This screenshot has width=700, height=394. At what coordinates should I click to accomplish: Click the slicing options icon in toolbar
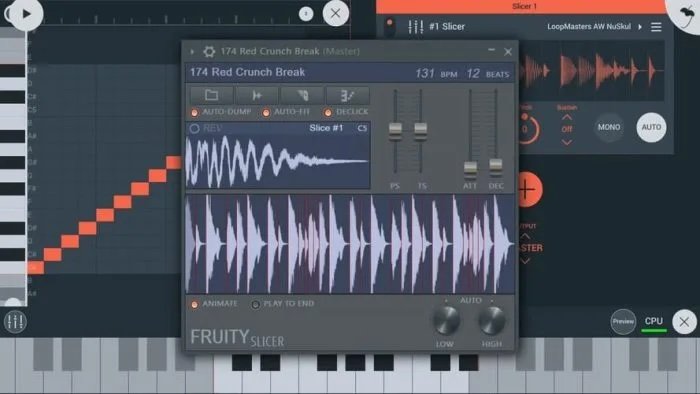[347, 95]
